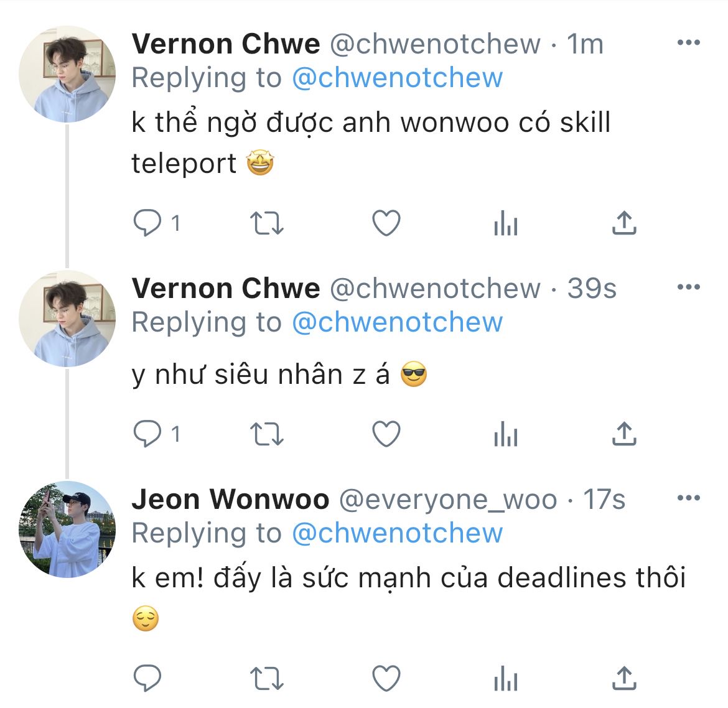Like the siêu nhân tweet

(386, 434)
